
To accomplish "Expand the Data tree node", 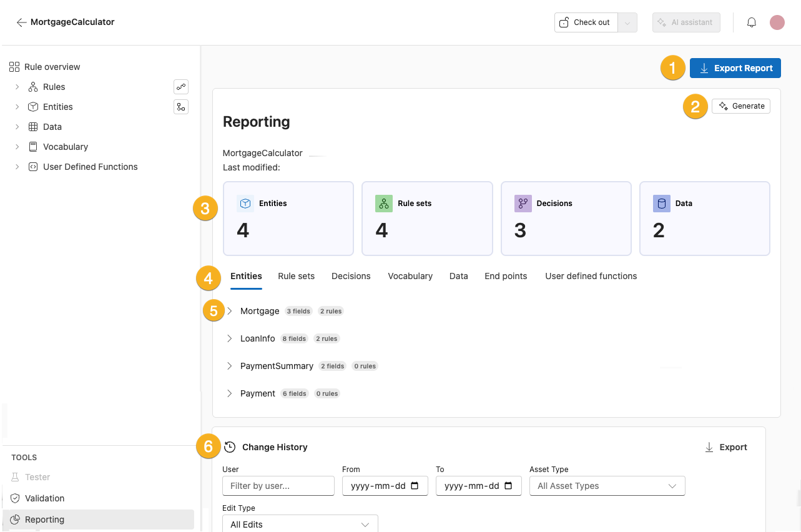I will pyautogui.click(x=17, y=127).
